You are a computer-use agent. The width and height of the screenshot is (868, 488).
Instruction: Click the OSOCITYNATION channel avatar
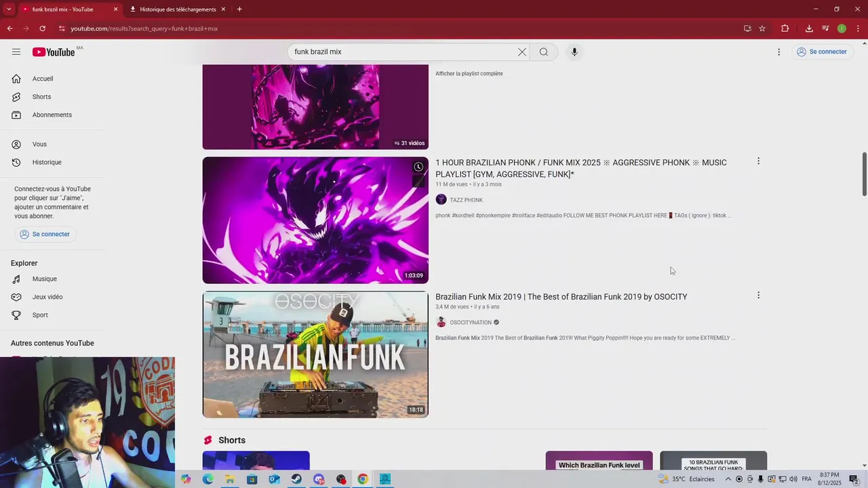coord(441,323)
